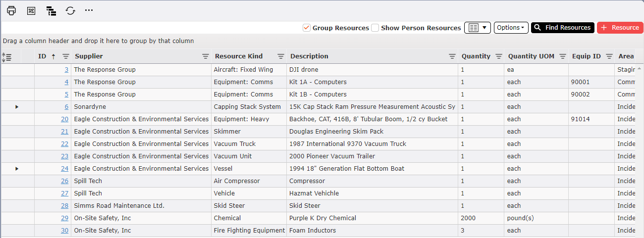Toggle the Group Resources checkbox
644x238 pixels.
[x=307, y=28]
